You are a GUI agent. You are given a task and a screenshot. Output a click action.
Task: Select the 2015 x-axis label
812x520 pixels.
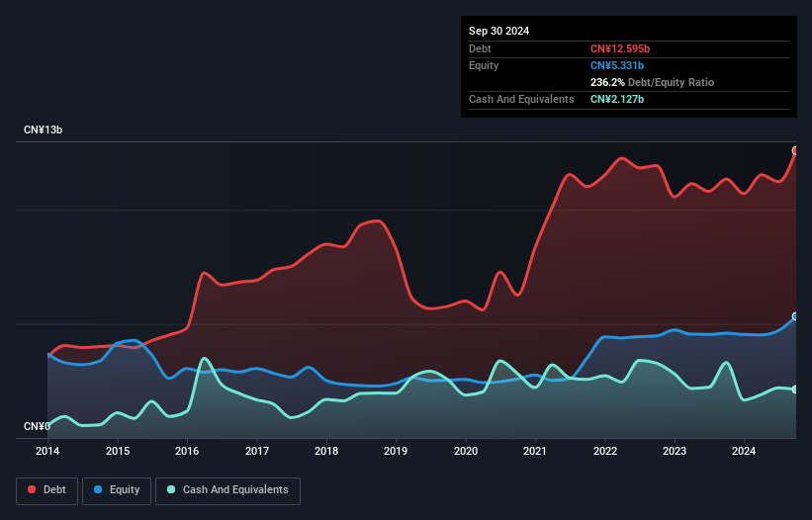(x=118, y=451)
